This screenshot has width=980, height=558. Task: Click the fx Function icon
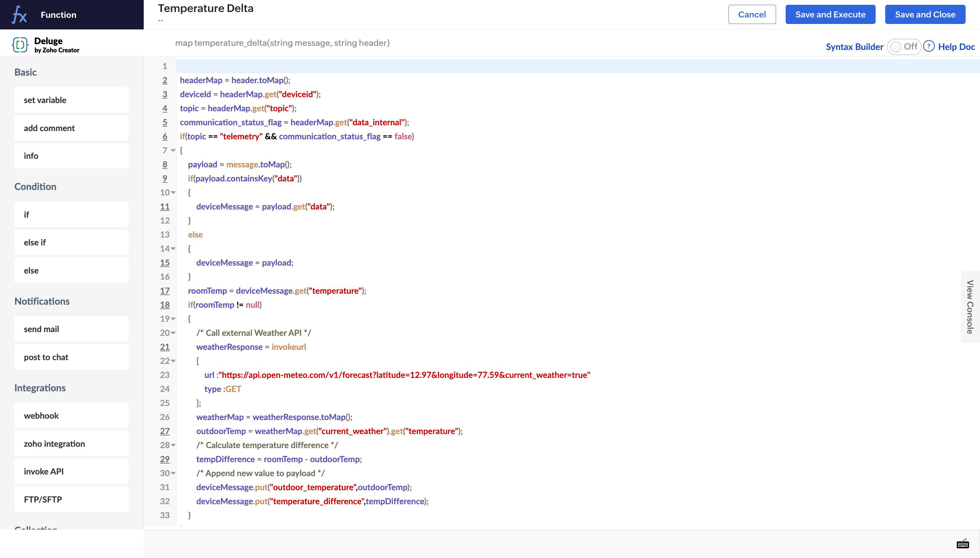[x=19, y=15]
